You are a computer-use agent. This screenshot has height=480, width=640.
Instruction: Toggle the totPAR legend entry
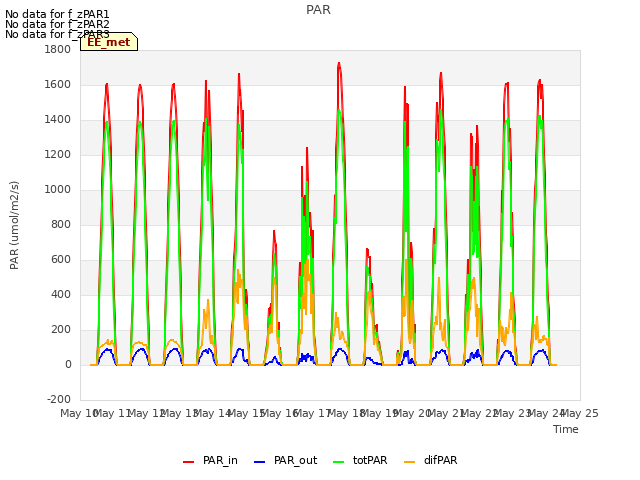click(x=360, y=460)
